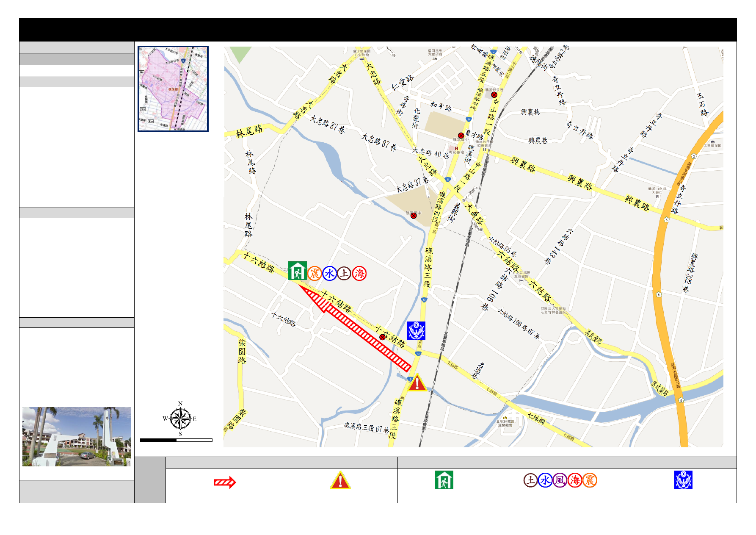The height and width of the screenshot is (535, 756).
Task: Click the green shelter icon in the legend
Action: (x=444, y=480)
